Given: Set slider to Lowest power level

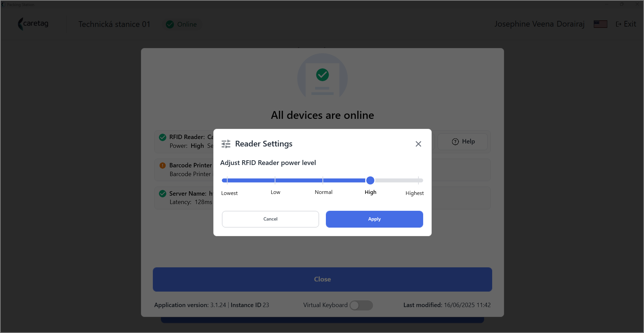Looking at the screenshot, I should pyautogui.click(x=227, y=180).
